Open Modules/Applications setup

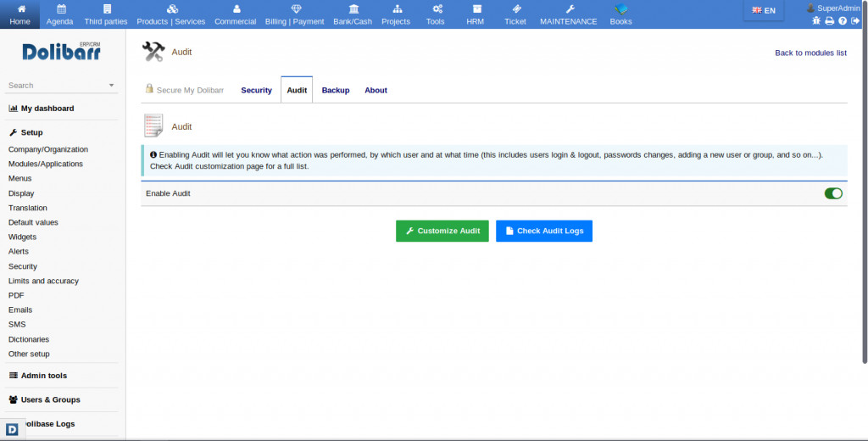[46, 164]
